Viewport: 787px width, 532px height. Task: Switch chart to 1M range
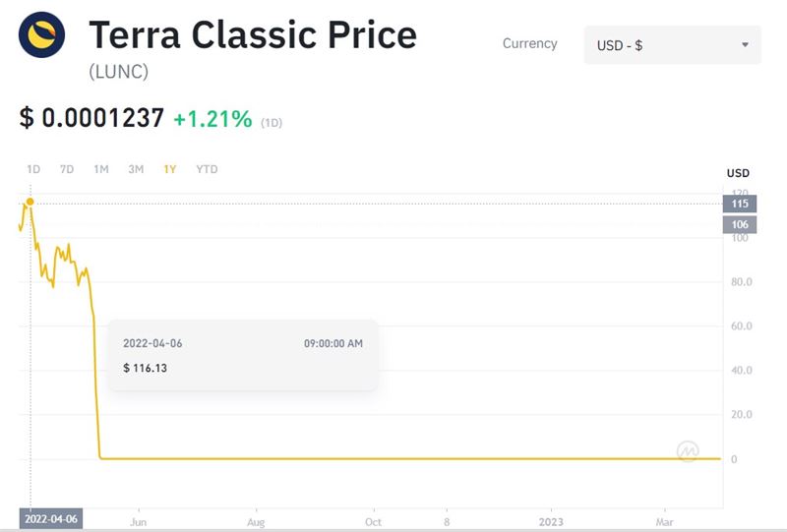pos(101,169)
